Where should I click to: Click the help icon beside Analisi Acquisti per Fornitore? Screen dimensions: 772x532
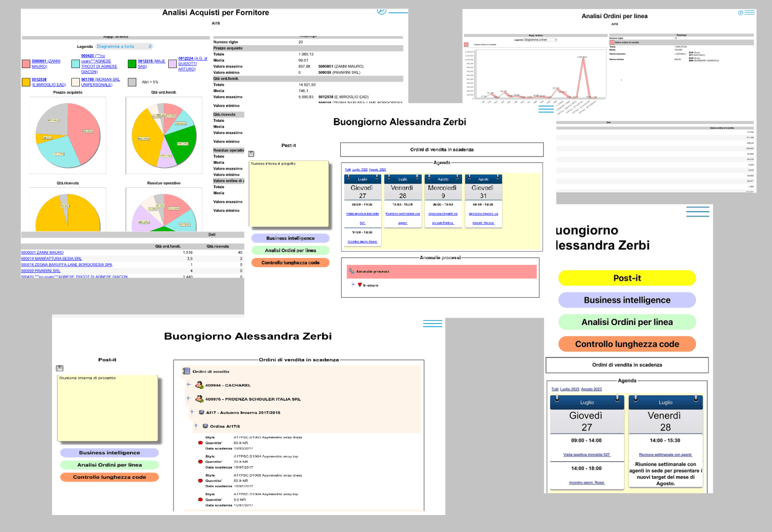381,11
